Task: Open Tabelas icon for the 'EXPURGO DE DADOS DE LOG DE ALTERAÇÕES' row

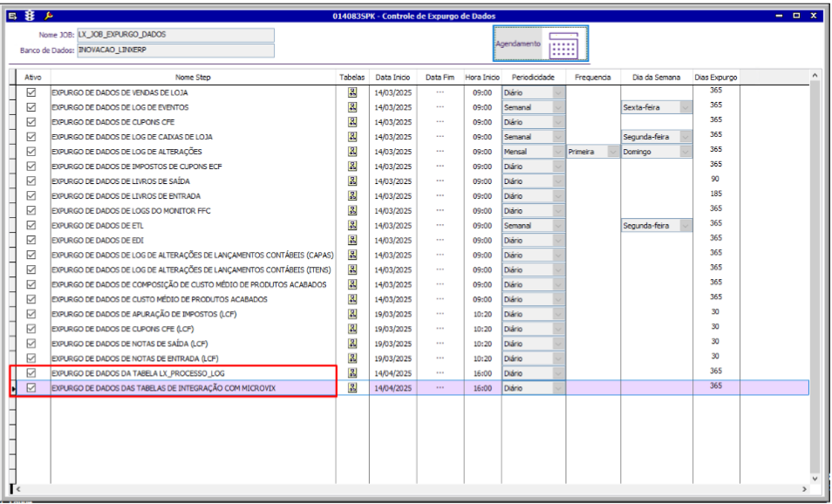Action: pyautogui.click(x=352, y=152)
